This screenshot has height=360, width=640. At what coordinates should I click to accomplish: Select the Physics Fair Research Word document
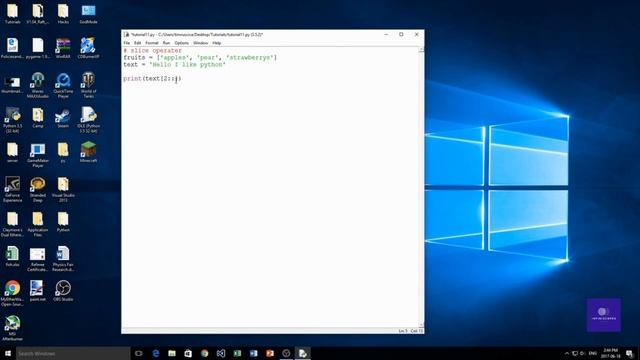63,259
